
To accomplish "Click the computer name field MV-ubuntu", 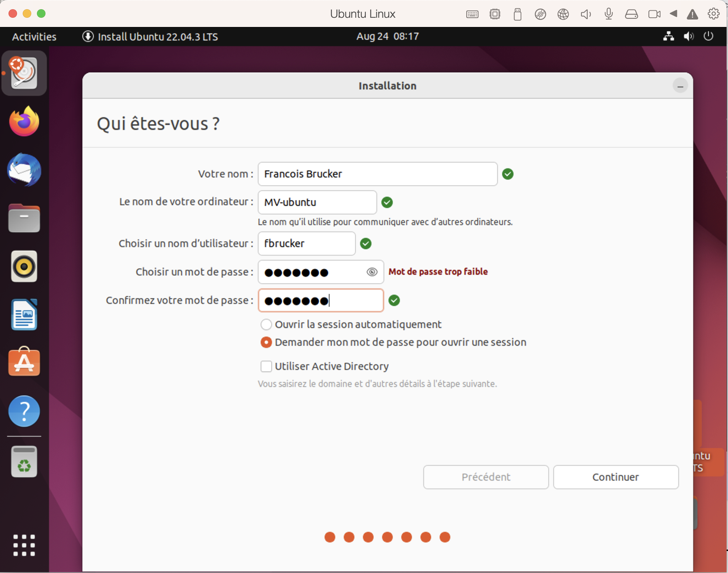I will 317,202.
